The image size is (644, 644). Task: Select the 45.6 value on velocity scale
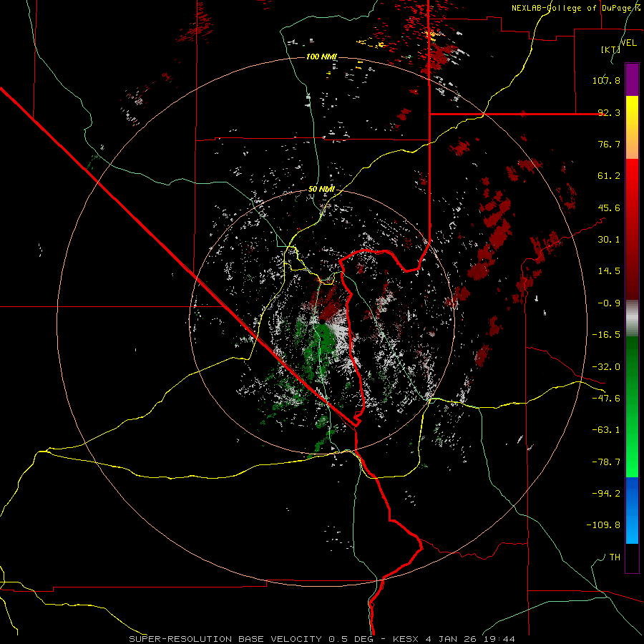point(609,208)
